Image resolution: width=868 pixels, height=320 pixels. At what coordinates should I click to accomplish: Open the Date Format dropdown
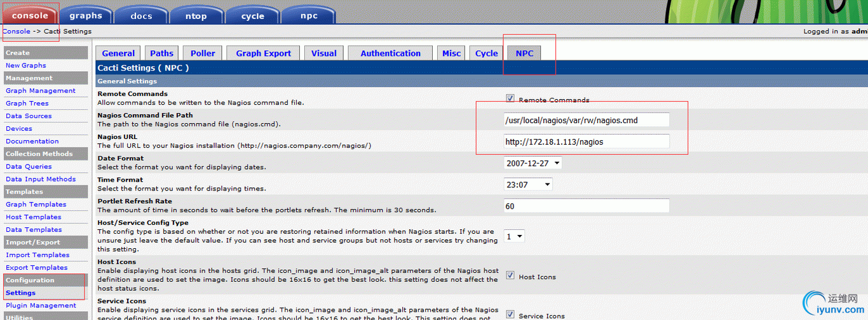tap(532, 163)
